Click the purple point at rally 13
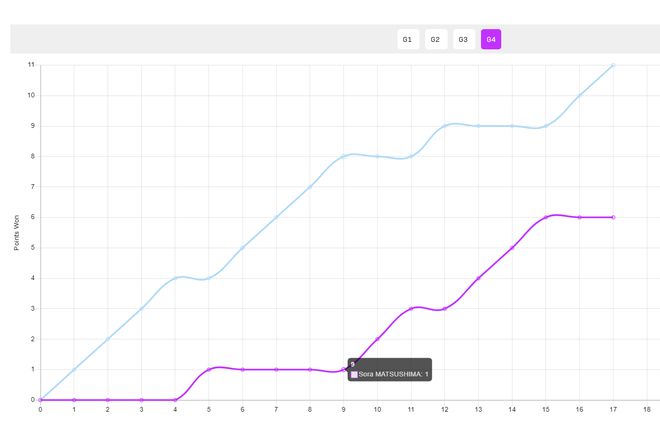Image resolution: width=660 pixels, height=422 pixels. [x=478, y=278]
